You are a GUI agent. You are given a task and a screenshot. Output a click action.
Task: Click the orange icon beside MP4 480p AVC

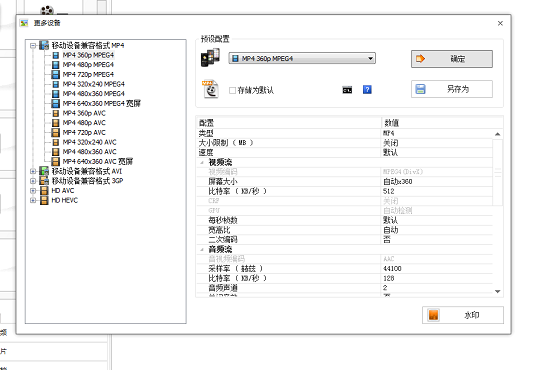pos(55,123)
